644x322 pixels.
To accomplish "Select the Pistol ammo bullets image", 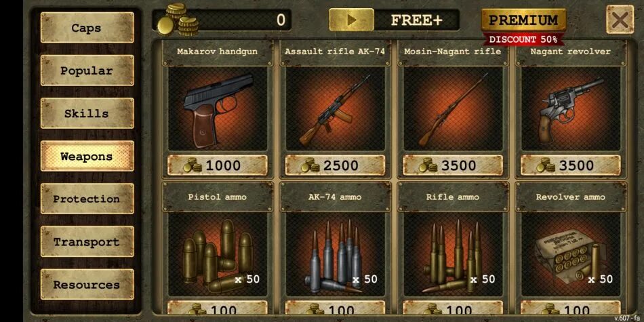I will (218, 255).
